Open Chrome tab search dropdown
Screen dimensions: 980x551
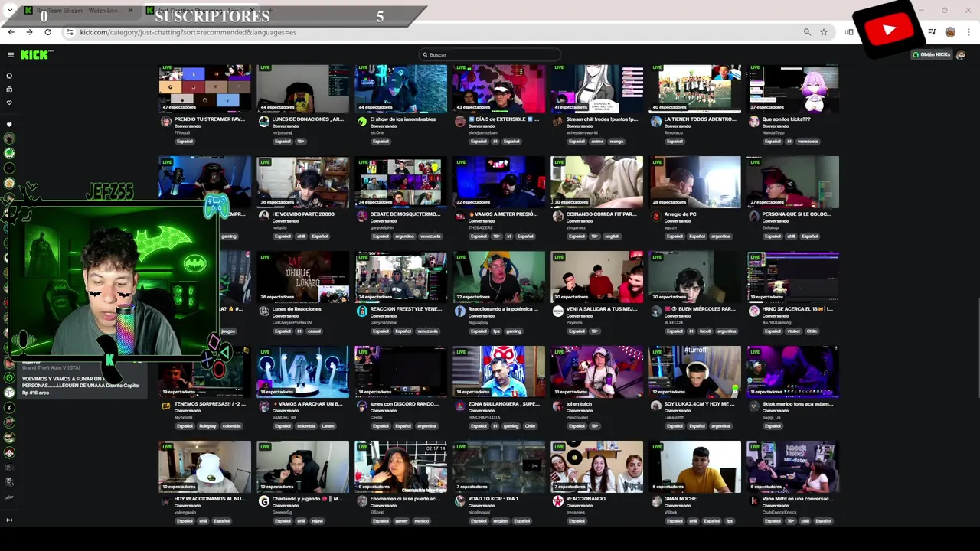click(x=10, y=11)
